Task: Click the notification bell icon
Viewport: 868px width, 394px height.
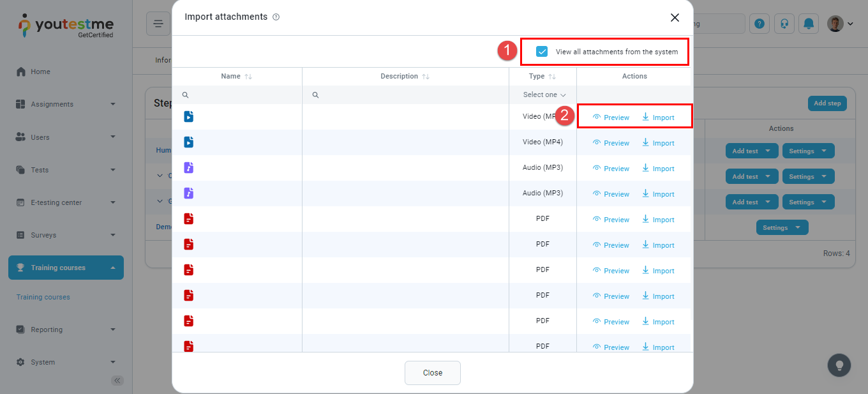Action: tap(809, 24)
